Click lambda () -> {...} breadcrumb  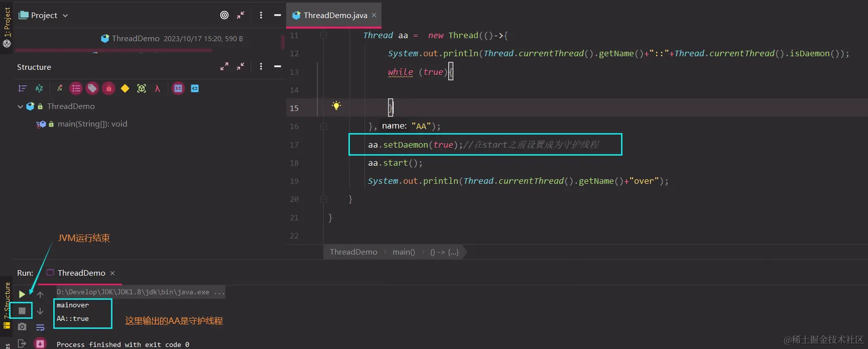pyautogui.click(x=444, y=252)
